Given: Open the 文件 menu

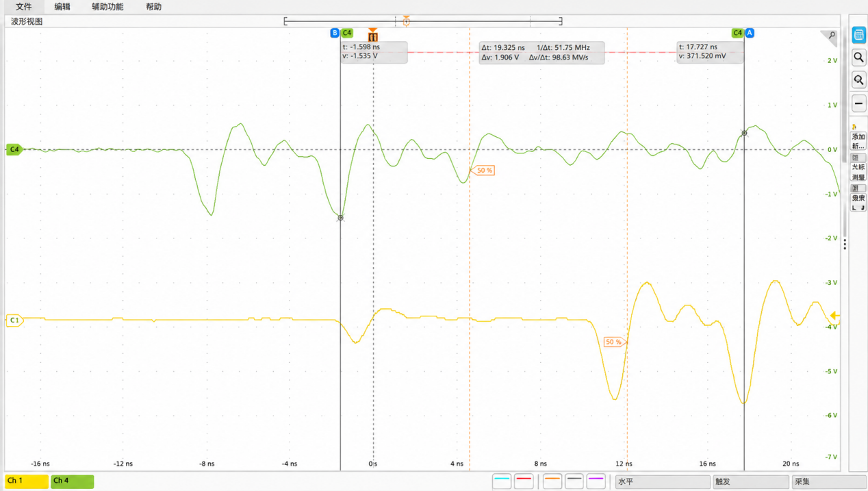Looking at the screenshot, I should pos(23,7).
